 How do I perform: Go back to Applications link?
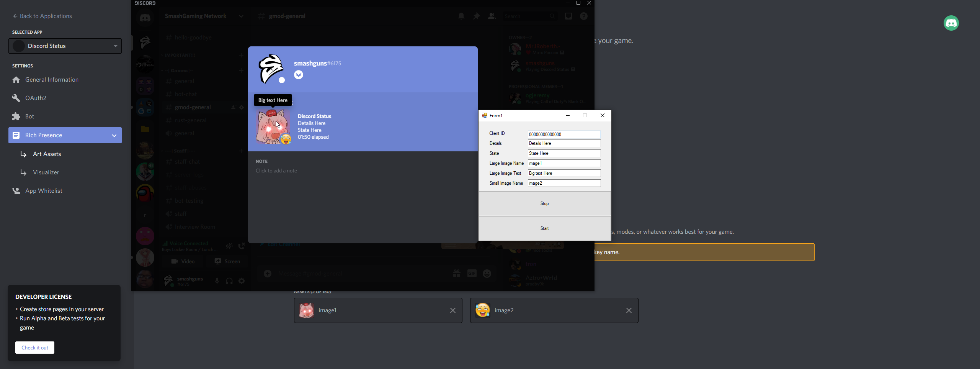[x=42, y=16]
